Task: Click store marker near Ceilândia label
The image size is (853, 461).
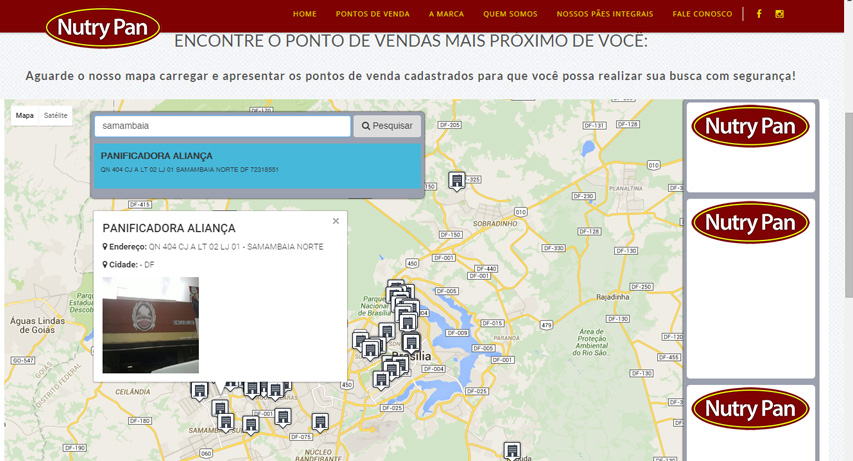Action: (199, 390)
